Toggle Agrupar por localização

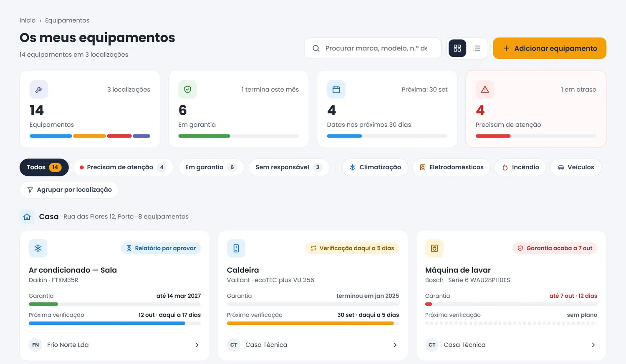point(69,190)
